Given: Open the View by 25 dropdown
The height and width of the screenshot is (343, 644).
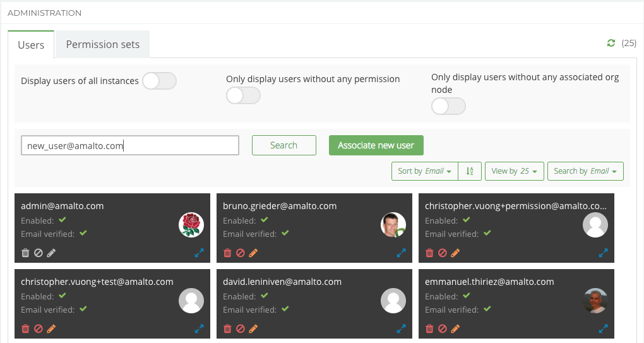Looking at the screenshot, I should [514, 171].
